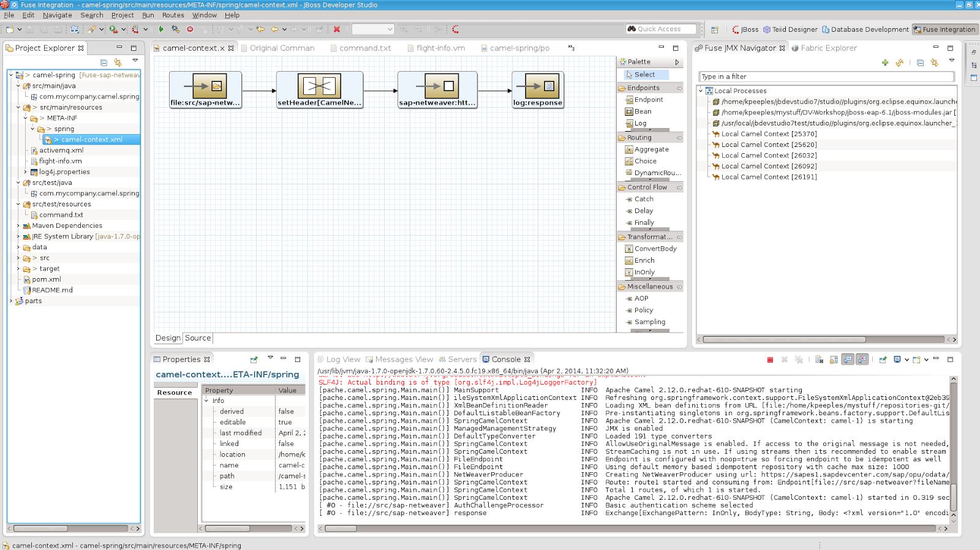Image resolution: width=980 pixels, height=550 pixels.
Task: Toggle Link with Editor in Project Explorer
Action: point(118,62)
